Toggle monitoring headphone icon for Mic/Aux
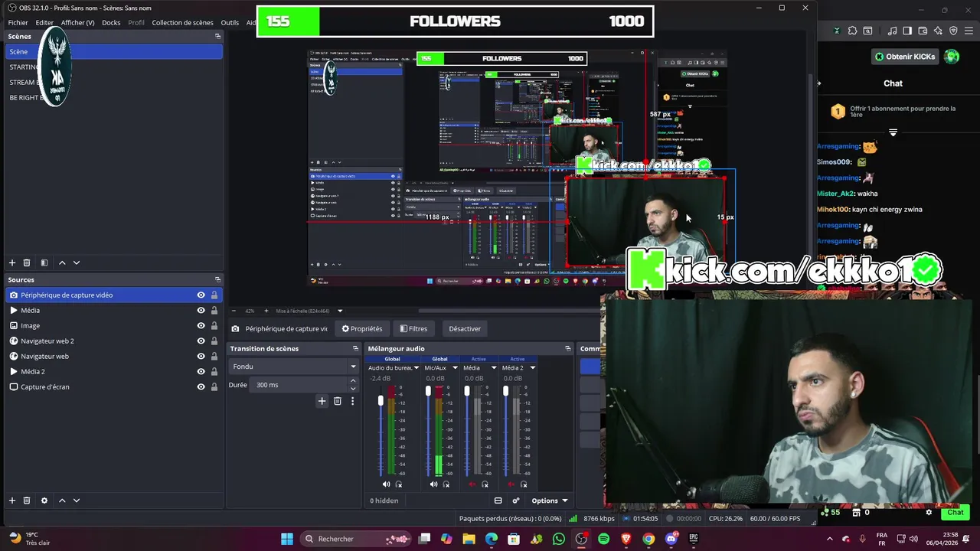This screenshot has height=551, width=980. pos(446,484)
